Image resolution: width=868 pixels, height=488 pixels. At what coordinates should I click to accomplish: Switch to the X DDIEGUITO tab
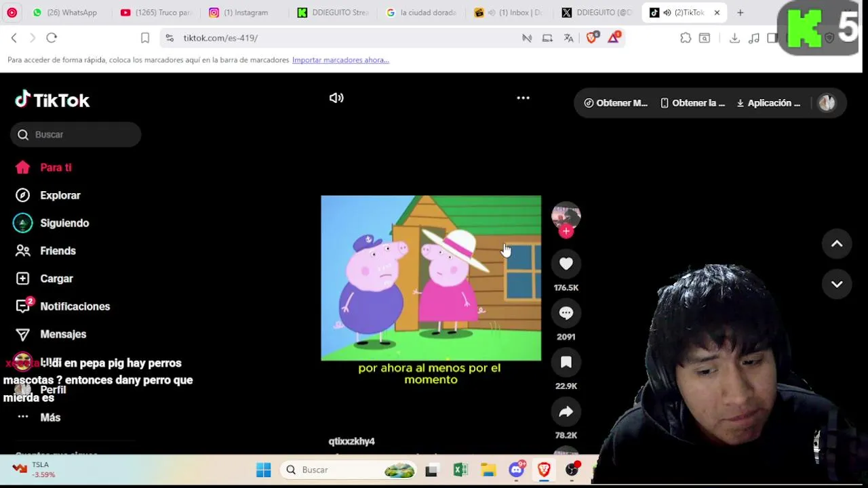pyautogui.click(x=597, y=12)
